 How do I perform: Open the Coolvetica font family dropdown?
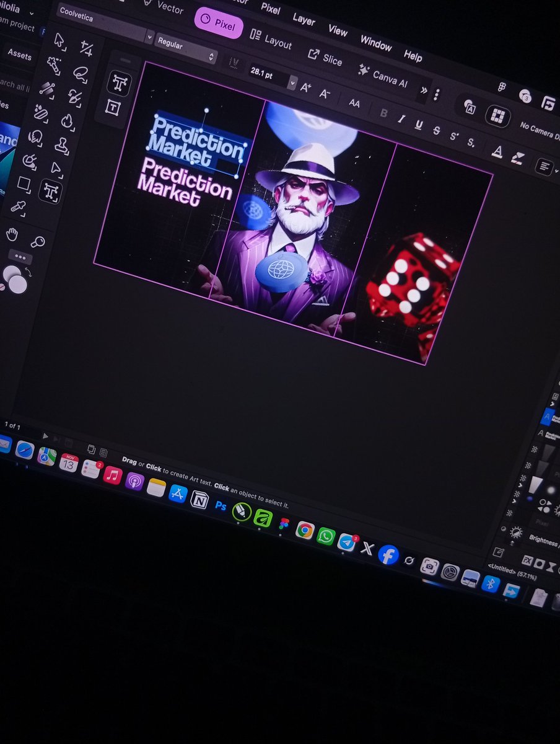(x=105, y=25)
